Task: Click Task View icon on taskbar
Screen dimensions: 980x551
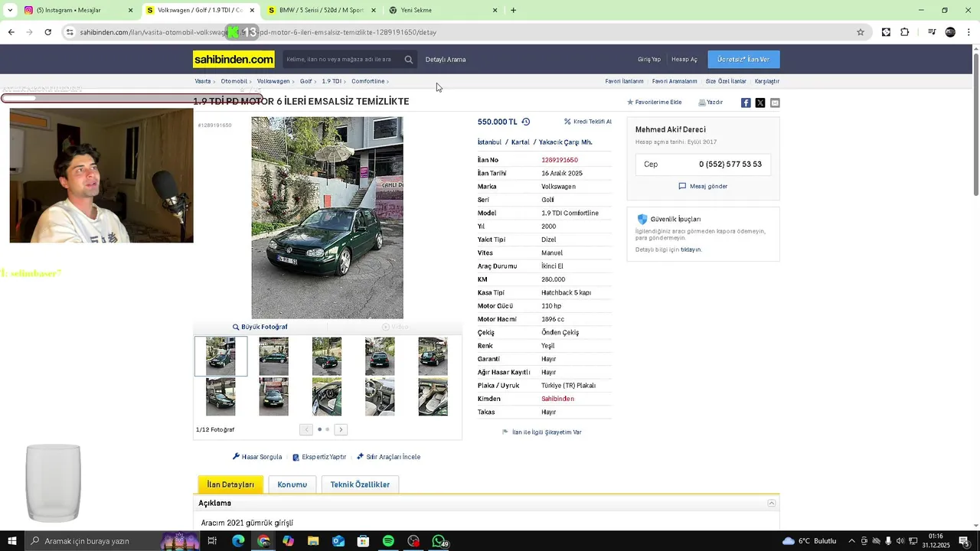Action: (x=212, y=541)
